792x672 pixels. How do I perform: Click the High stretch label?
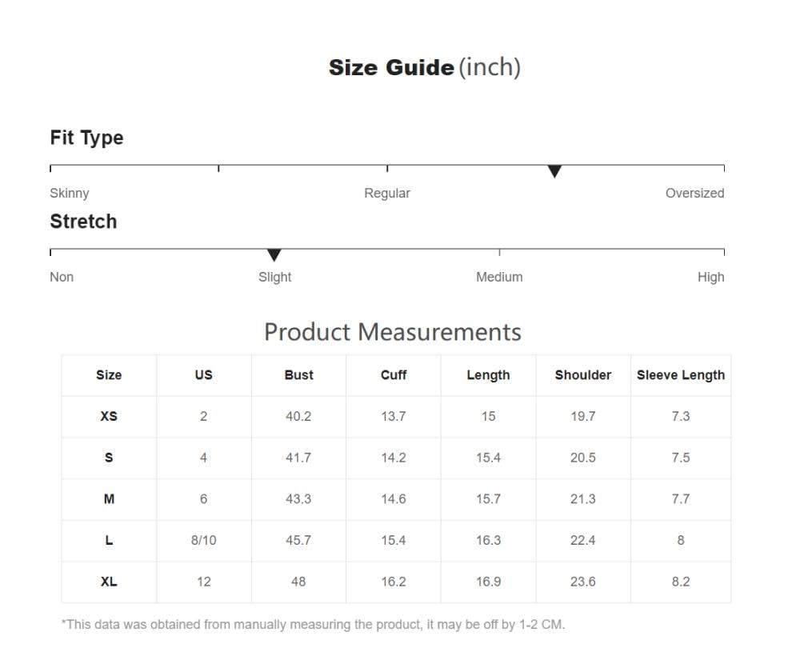[710, 277]
